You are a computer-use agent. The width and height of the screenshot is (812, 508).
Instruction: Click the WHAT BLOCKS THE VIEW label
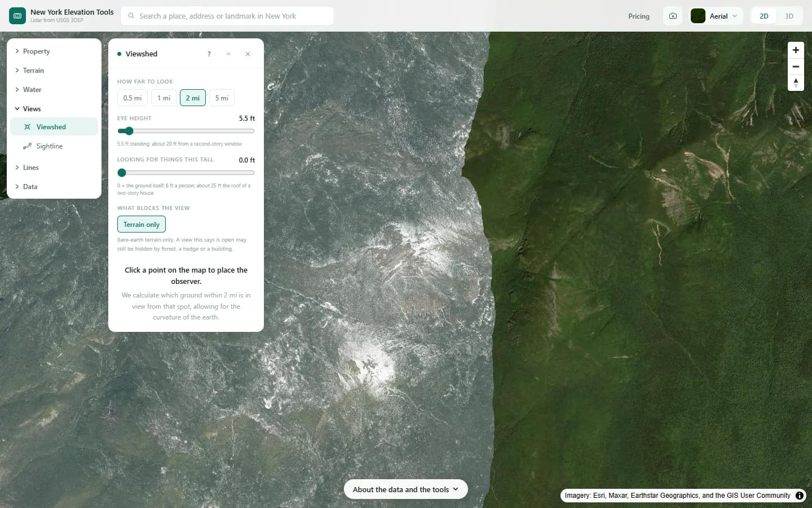153,208
